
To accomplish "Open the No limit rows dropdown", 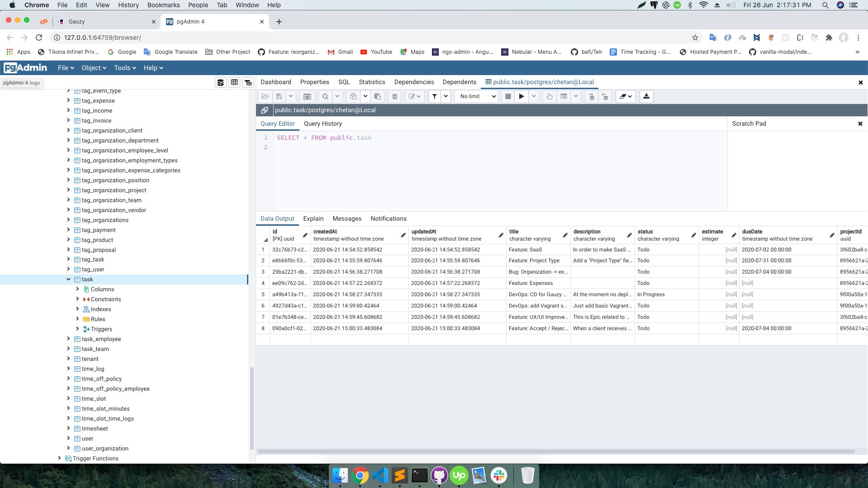I will click(477, 96).
